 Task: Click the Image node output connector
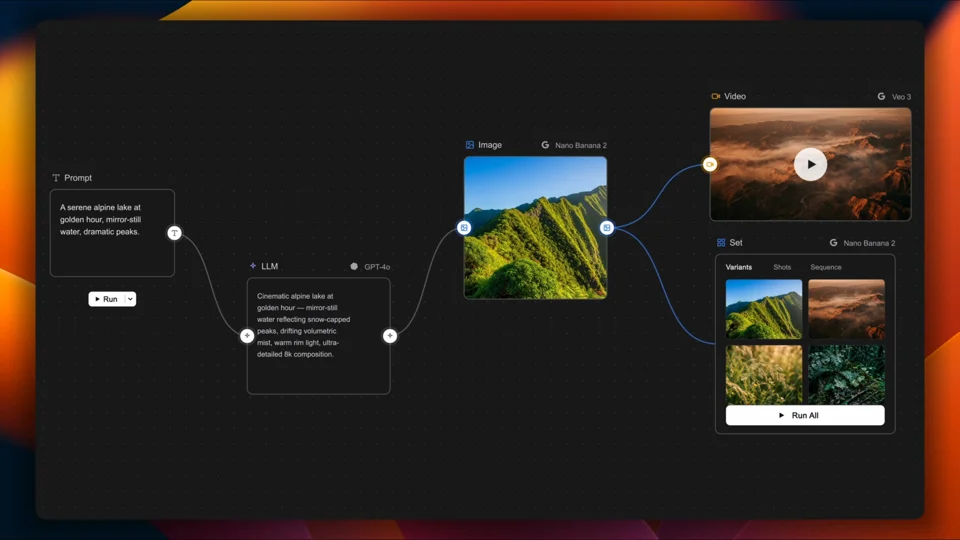point(607,228)
